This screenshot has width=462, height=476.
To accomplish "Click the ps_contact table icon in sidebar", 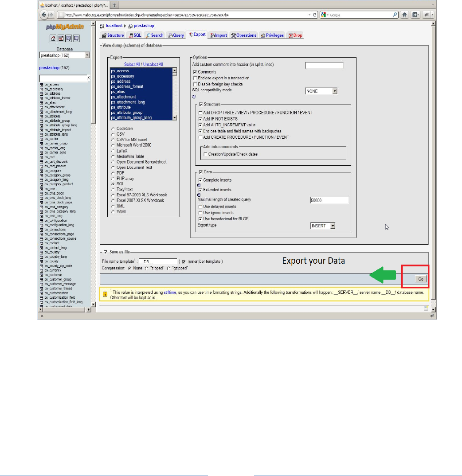I will [x=42, y=243].
